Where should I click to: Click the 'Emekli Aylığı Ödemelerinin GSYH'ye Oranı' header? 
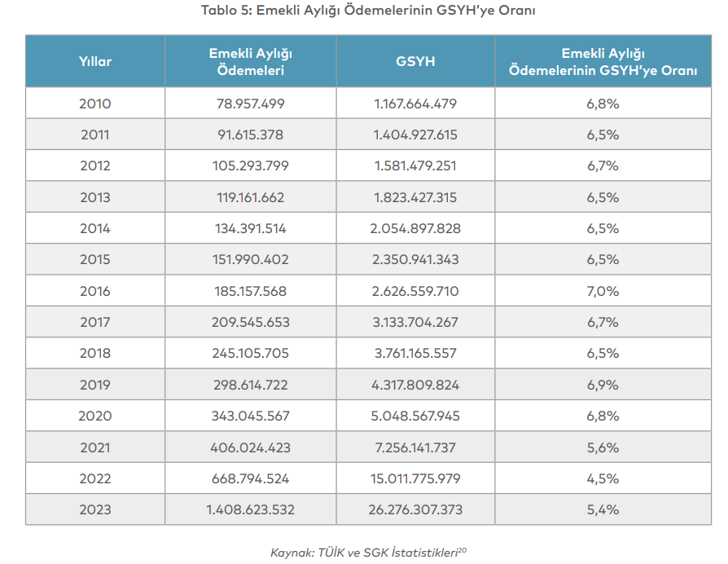click(603, 61)
